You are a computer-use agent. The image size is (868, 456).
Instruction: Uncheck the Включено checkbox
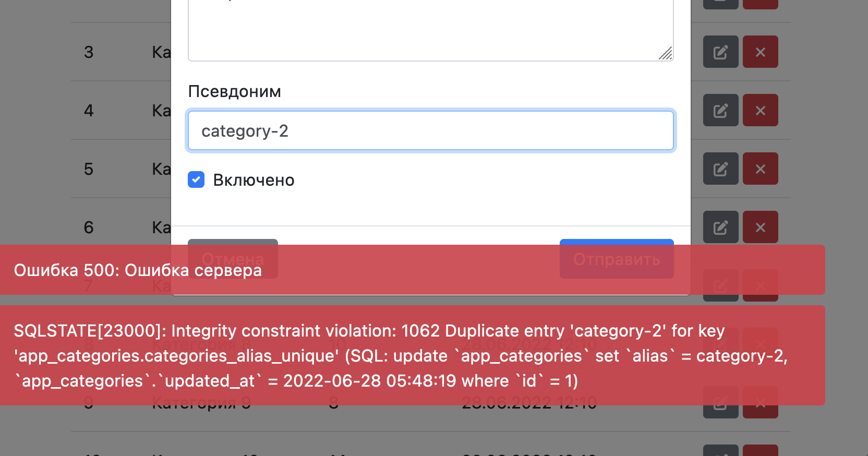[196, 179]
